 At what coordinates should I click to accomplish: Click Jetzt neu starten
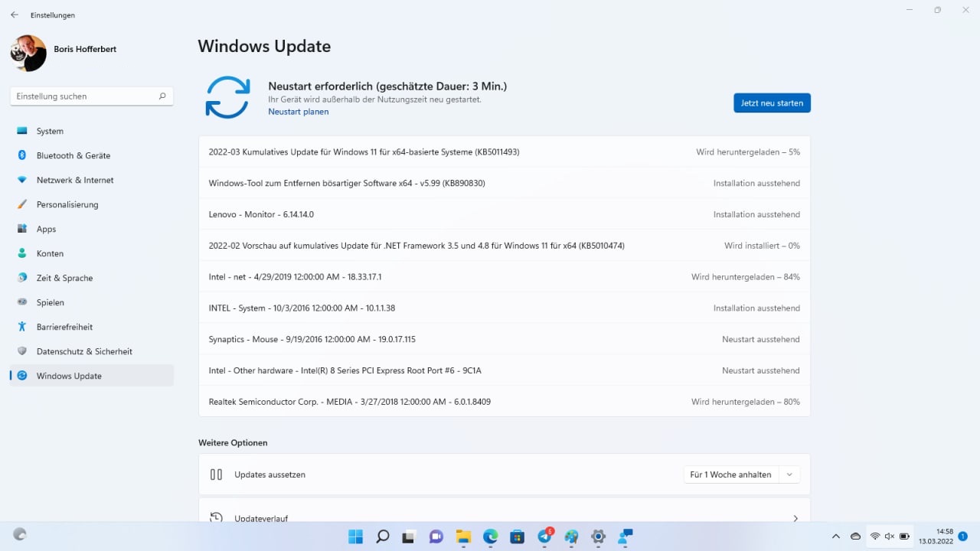pos(772,103)
